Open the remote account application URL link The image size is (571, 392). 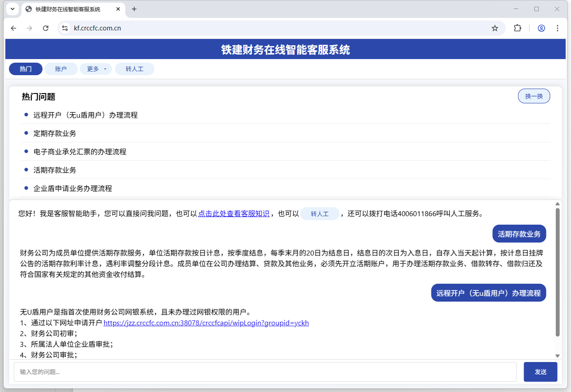click(x=206, y=323)
